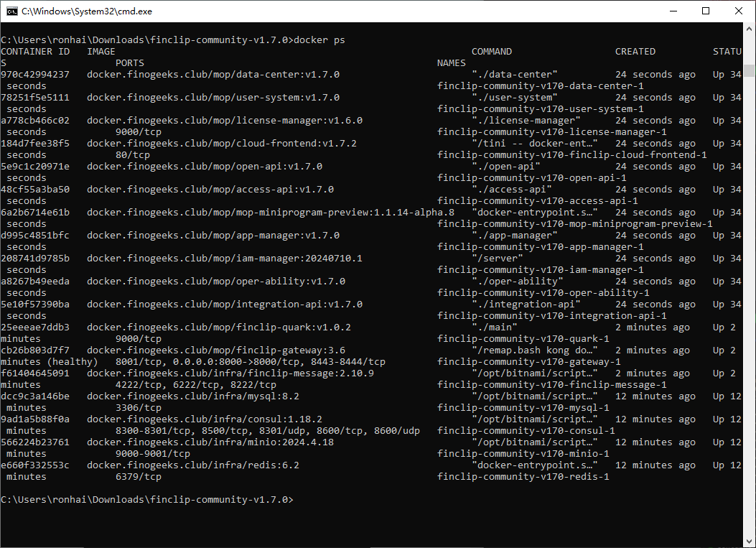Image resolution: width=756 pixels, height=548 pixels.
Task: Click the scrollbar up arrow
Action: click(750, 29)
